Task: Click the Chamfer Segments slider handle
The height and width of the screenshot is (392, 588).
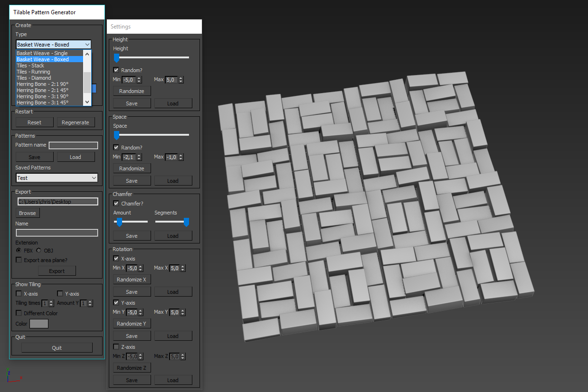Action: click(187, 222)
